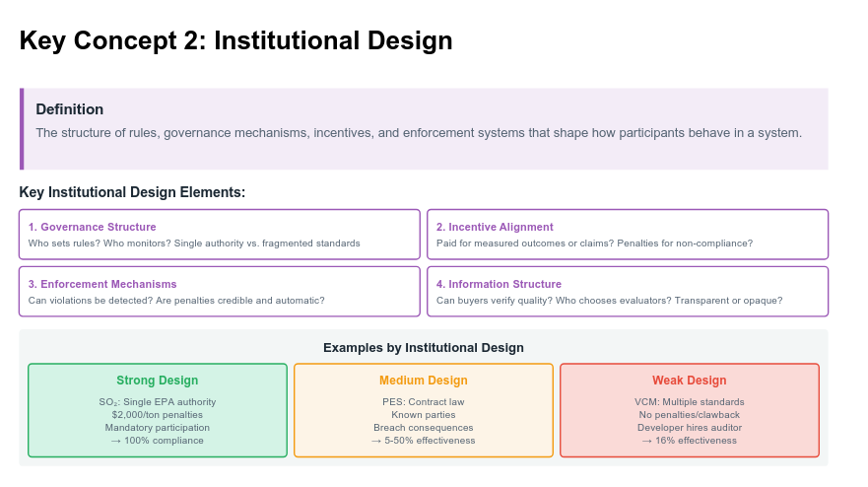Select the '3. Enforcement Mechanisms' card title

pos(102,284)
